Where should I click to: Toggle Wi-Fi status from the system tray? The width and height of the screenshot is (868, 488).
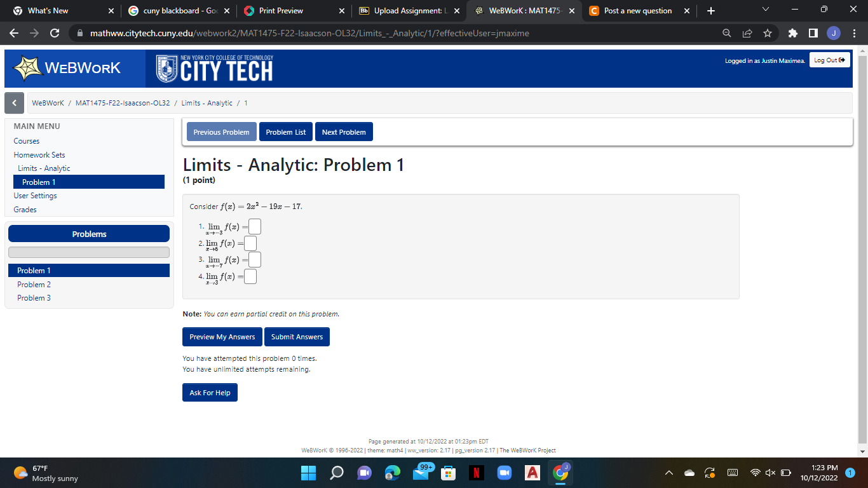(x=754, y=473)
